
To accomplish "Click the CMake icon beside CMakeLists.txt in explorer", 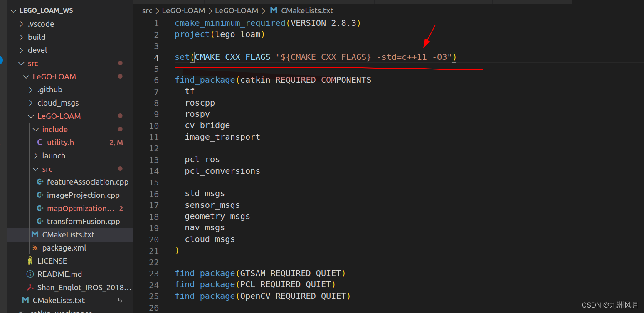I will (35, 234).
